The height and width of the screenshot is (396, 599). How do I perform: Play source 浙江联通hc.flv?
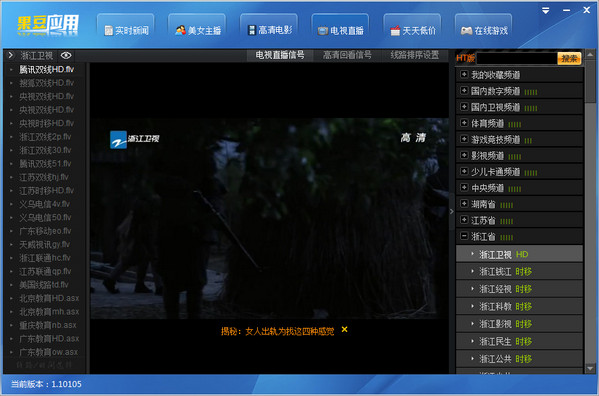pos(46,258)
